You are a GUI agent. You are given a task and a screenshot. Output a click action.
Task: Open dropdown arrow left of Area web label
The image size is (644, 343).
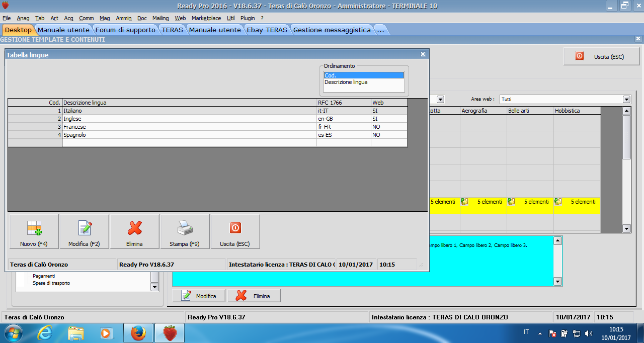tap(440, 100)
